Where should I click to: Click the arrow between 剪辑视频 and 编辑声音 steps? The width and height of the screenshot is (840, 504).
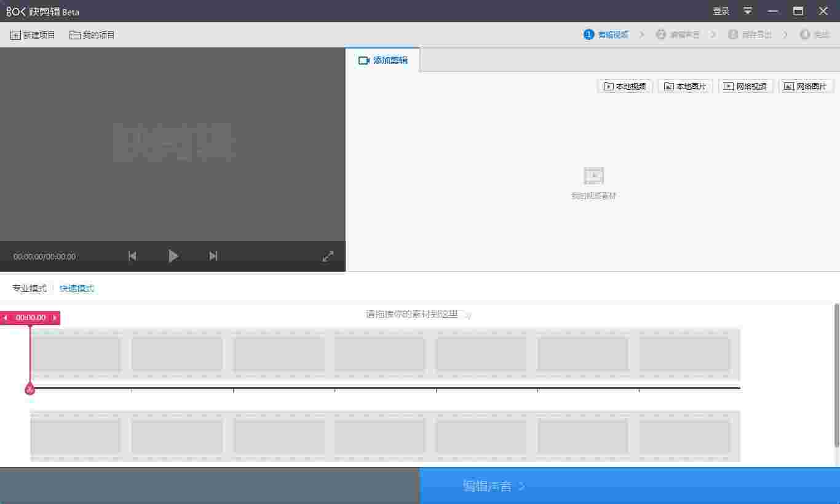point(641,34)
